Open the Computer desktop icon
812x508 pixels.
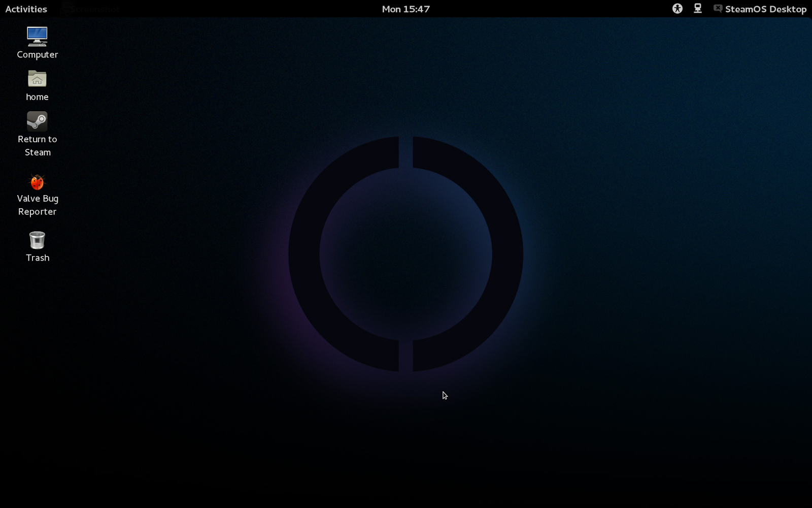[37, 36]
